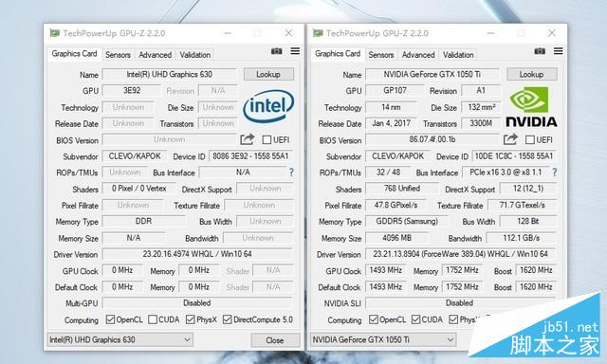Open the NVIDIA GeForce GTX 1050 Ti GPU selector dropdown

pyautogui.click(x=383, y=339)
